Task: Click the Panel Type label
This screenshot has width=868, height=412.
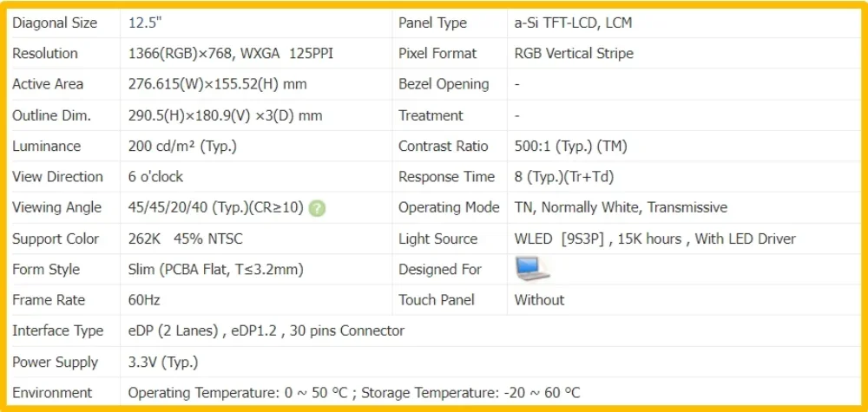Action: pyautogui.click(x=432, y=23)
